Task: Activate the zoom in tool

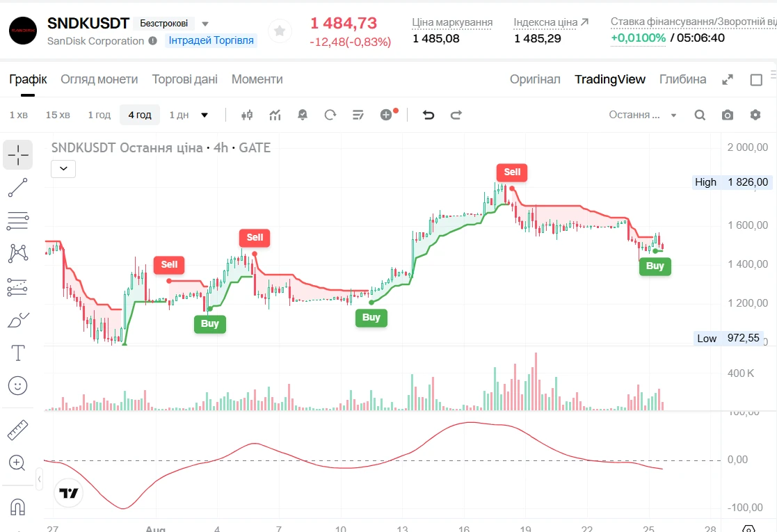Action: pos(18,463)
